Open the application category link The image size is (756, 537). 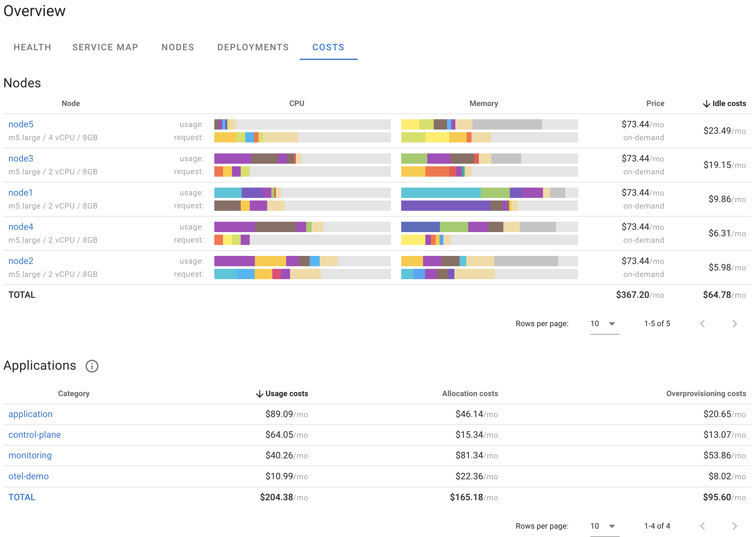30,414
